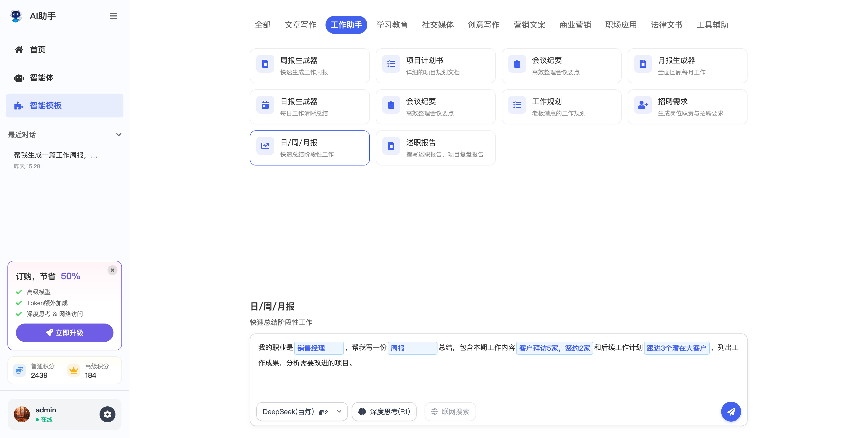Screen dimensions: 868x438
Task: Open the 智能模板 sidebar item
Action: [65, 106]
